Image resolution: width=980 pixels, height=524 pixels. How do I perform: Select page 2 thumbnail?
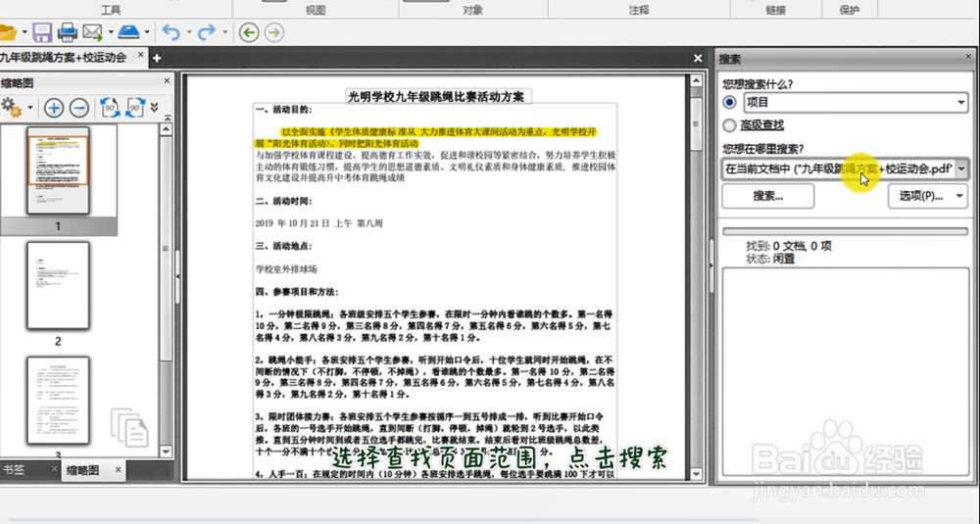point(58,285)
